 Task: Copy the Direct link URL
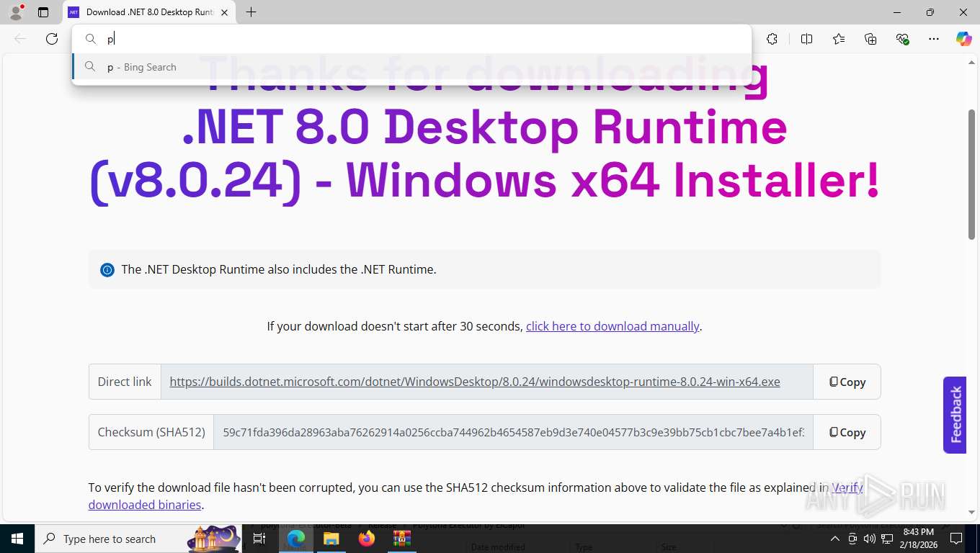[847, 382]
